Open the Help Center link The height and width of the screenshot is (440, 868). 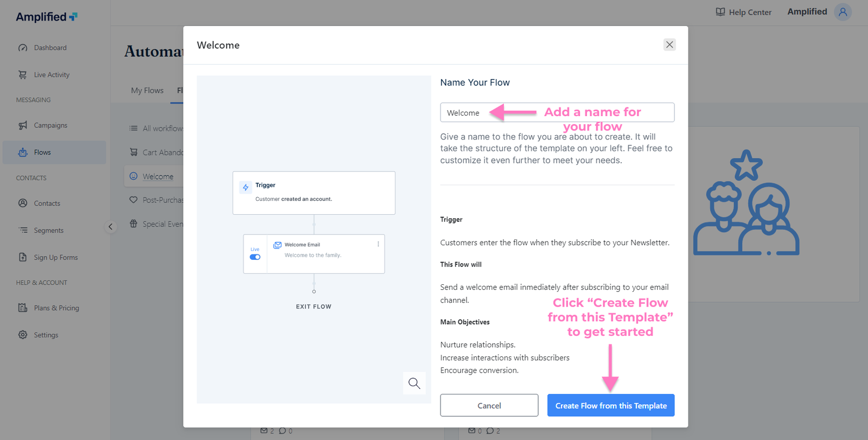(744, 12)
